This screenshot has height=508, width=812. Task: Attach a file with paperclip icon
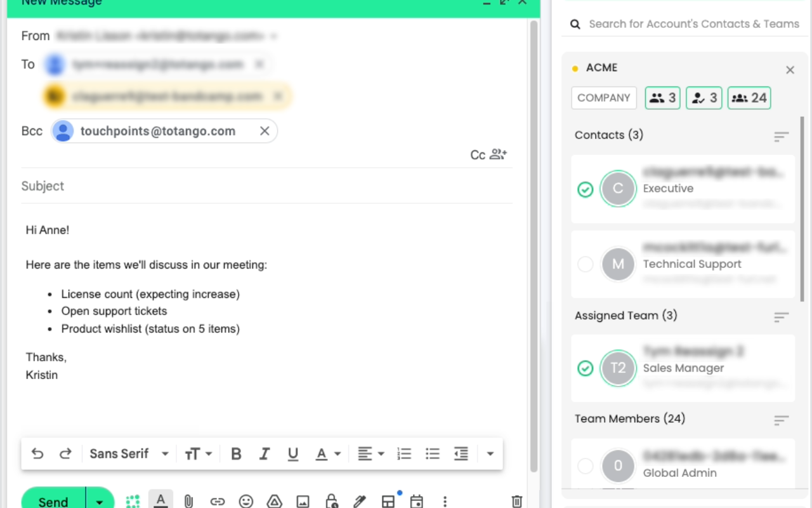coord(188,501)
